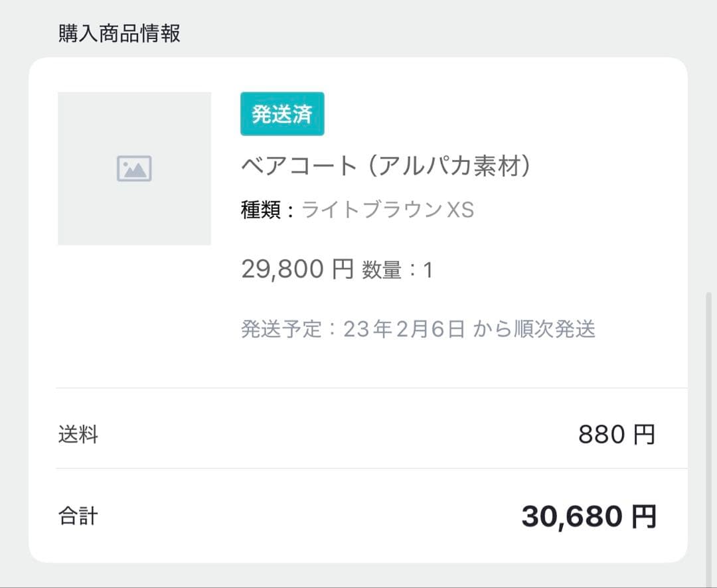Click the 合計 total label

pyautogui.click(x=78, y=516)
